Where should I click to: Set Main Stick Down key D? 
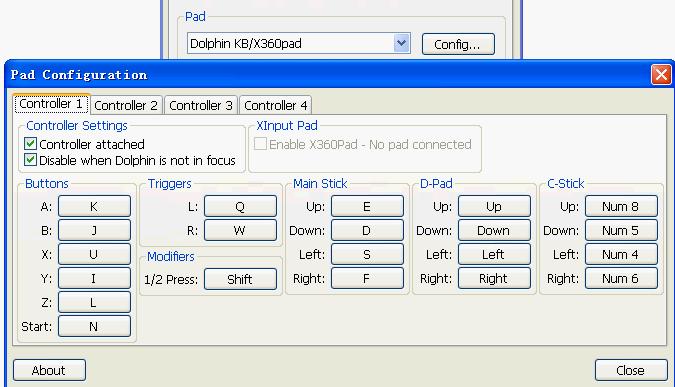367,230
